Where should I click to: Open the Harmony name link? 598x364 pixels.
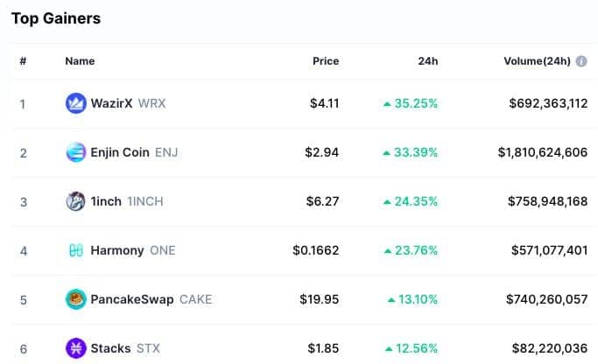[x=117, y=250]
